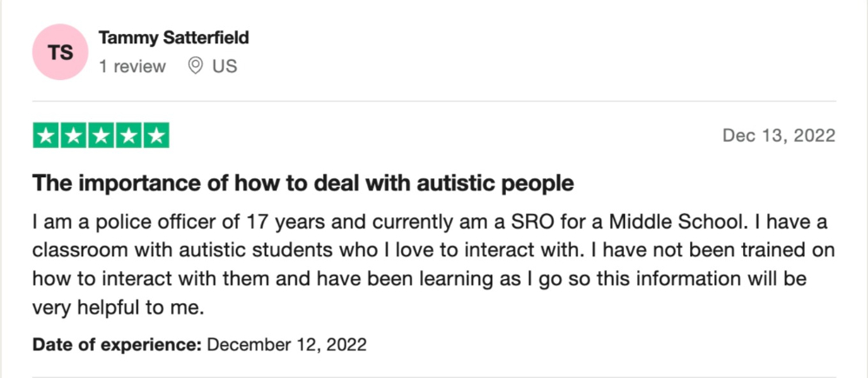Open Tammy Satterfield's reviewer profile
868x378 pixels.
(174, 37)
